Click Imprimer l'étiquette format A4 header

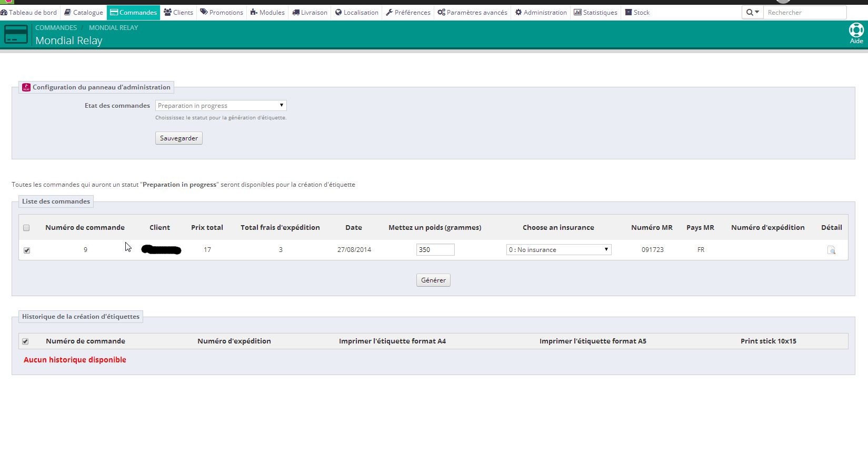point(392,341)
